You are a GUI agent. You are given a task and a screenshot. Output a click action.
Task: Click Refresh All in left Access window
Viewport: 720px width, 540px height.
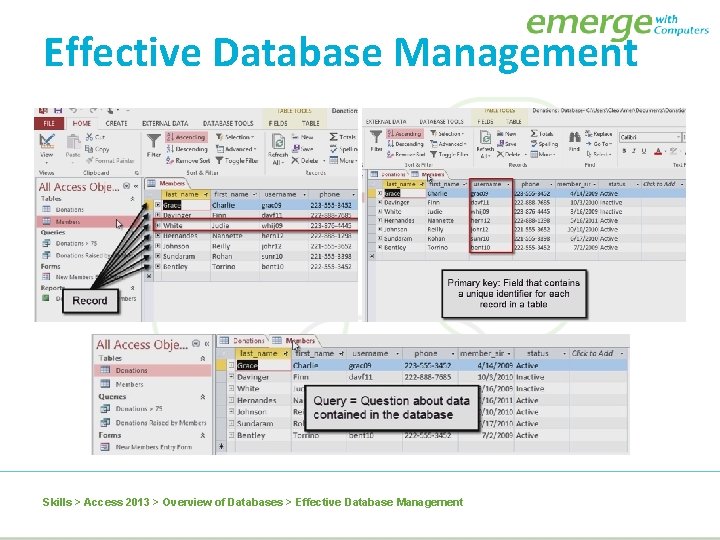278,149
